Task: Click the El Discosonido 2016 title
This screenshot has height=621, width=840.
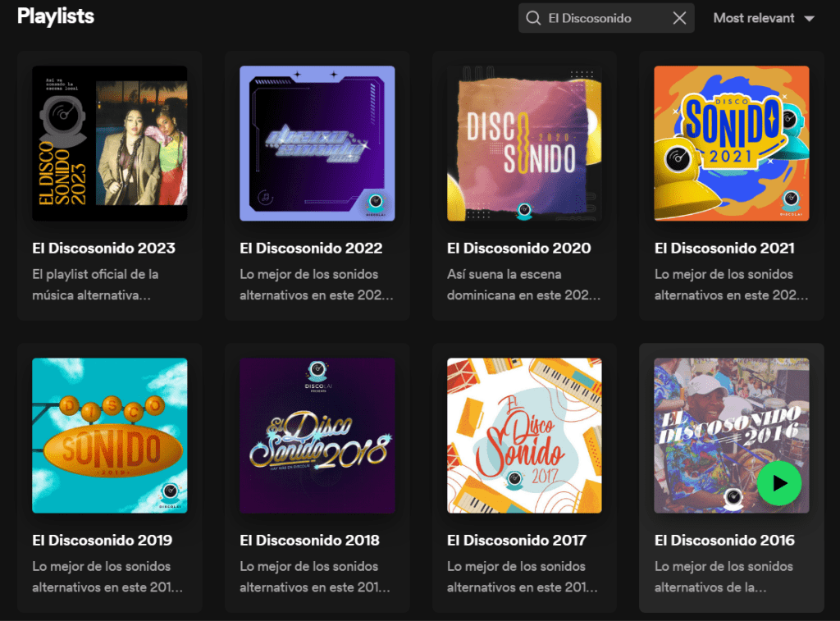Action: tap(724, 540)
